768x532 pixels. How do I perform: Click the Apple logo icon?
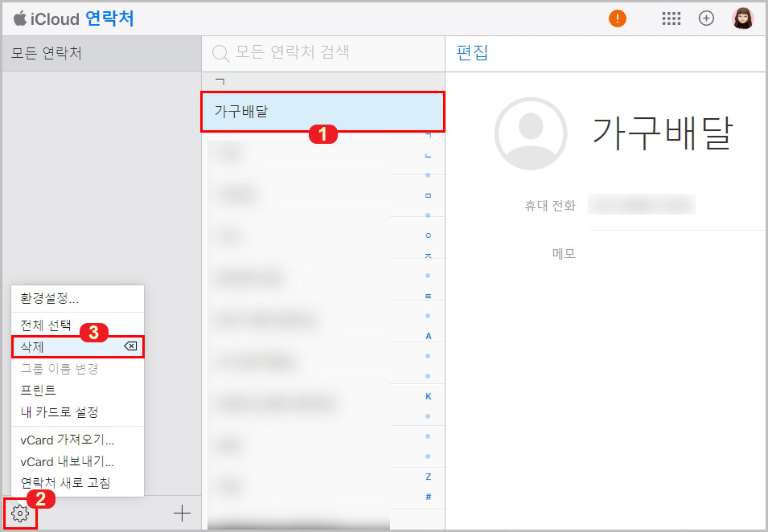point(22,17)
